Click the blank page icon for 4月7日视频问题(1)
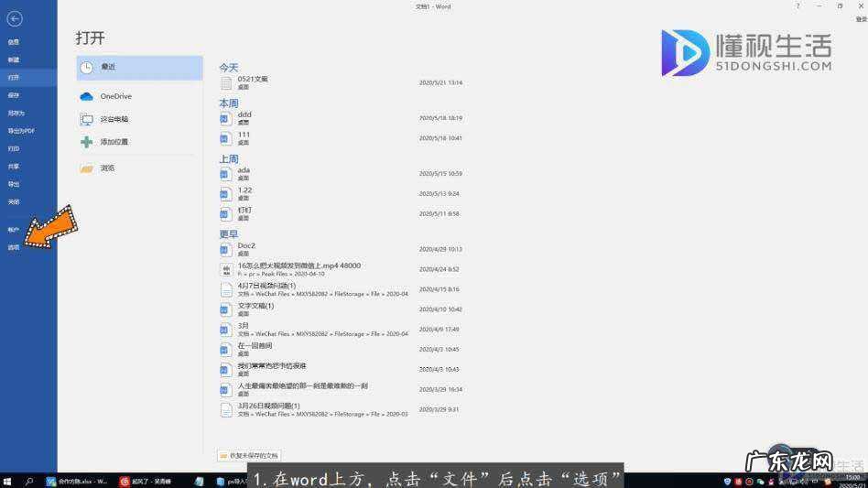The width and height of the screenshot is (868, 488). click(226, 289)
